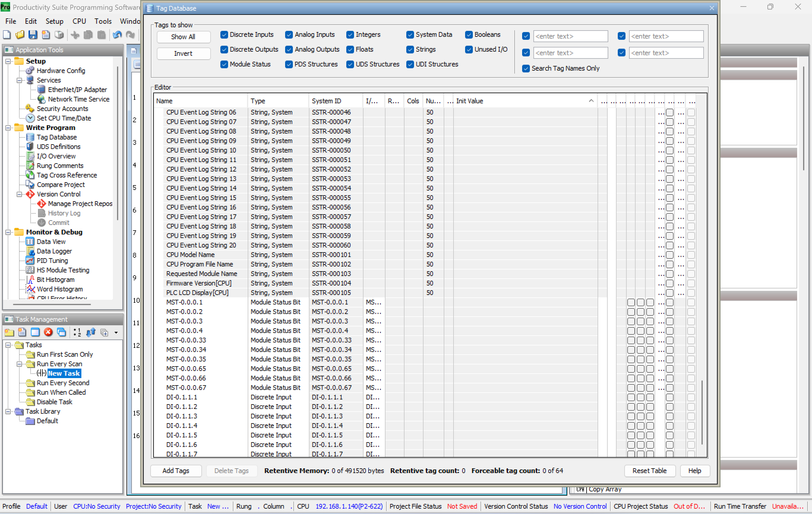Click the Undo arrow toolbar icon
812x514 pixels.
coord(117,35)
